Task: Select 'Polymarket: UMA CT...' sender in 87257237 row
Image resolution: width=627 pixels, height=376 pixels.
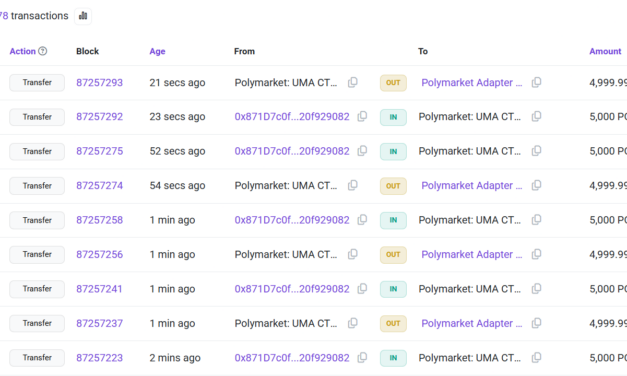Action: pos(286,323)
